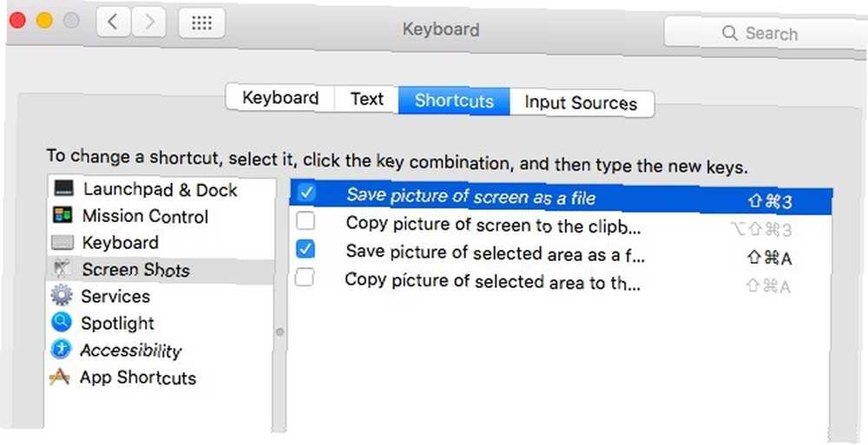Open the Text tab
This screenshot has width=868, height=445.
(x=366, y=99)
